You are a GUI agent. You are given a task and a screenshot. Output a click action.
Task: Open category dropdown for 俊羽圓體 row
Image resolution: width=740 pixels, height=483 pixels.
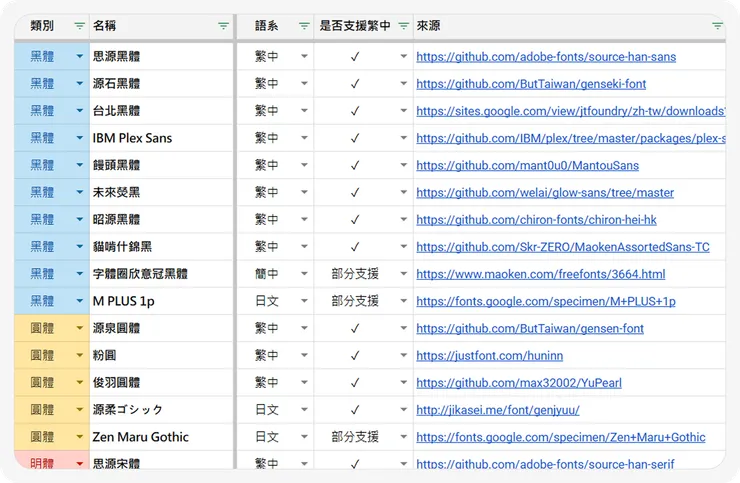pyautogui.click(x=80, y=382)
